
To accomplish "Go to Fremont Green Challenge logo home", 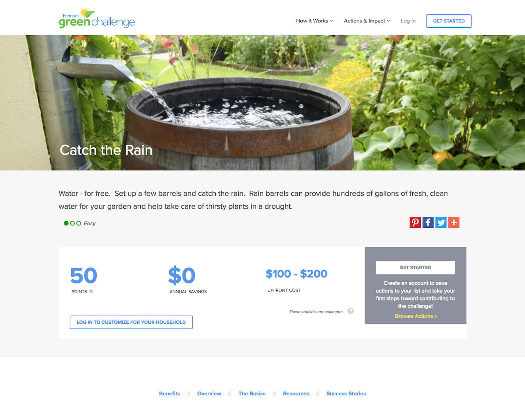I will [x=97, y=18].
